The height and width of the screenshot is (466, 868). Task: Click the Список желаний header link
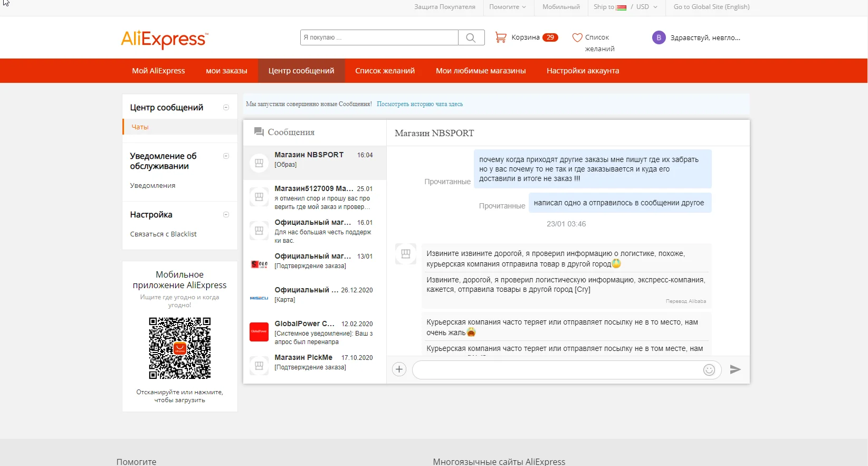tap(599, 43)
